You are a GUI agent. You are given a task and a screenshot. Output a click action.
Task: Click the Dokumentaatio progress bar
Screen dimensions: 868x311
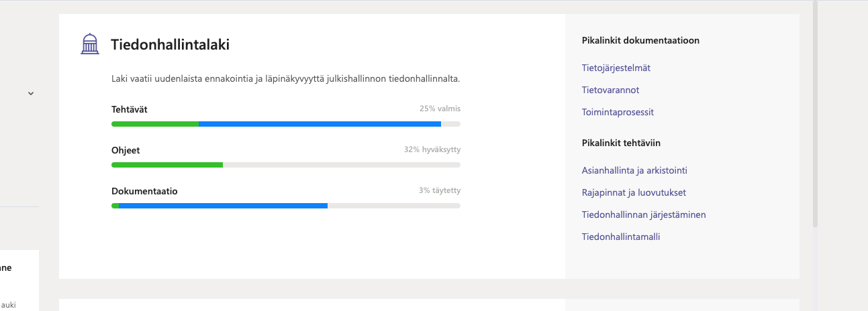coord(286,206)
